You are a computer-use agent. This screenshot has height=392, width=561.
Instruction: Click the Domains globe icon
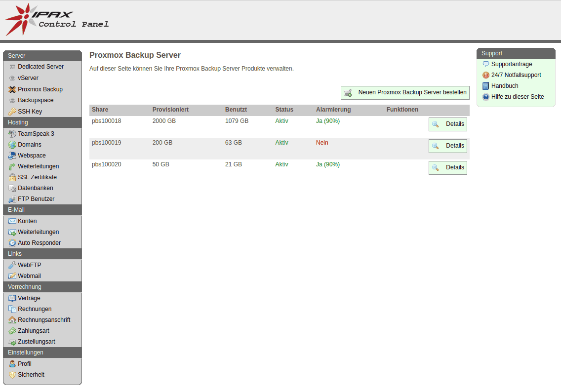[x=12, y=145]
